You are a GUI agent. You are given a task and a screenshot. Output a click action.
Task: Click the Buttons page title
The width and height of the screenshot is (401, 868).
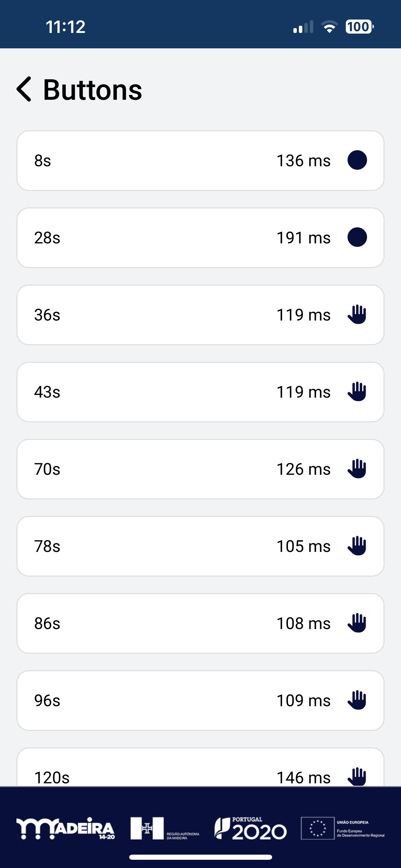[93, 90]
